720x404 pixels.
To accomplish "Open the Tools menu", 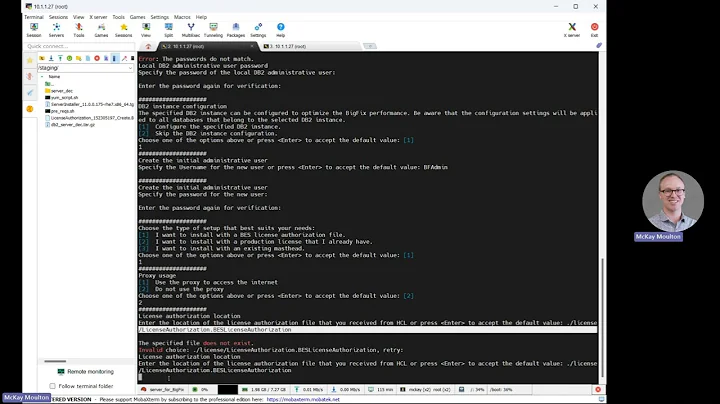I will click(118, 17).
